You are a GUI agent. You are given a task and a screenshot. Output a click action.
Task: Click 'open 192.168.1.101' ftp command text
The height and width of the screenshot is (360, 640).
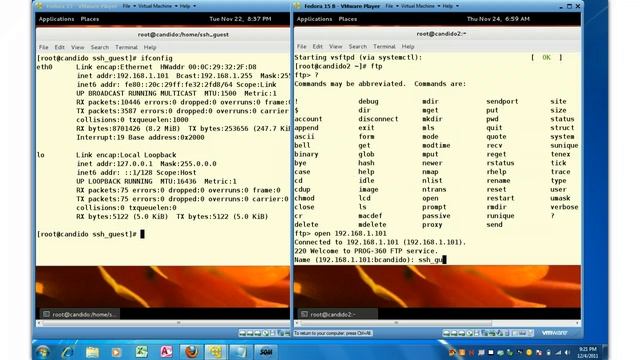(x=350, y=233)
